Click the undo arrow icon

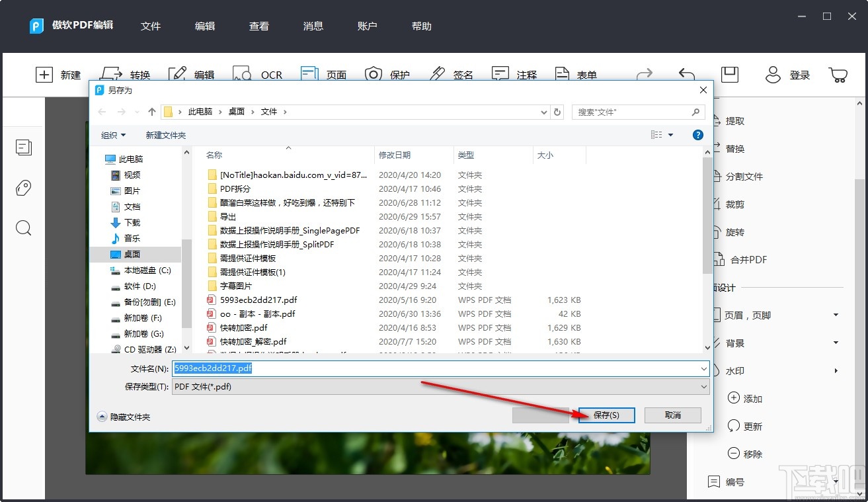[x=687, y=75]
